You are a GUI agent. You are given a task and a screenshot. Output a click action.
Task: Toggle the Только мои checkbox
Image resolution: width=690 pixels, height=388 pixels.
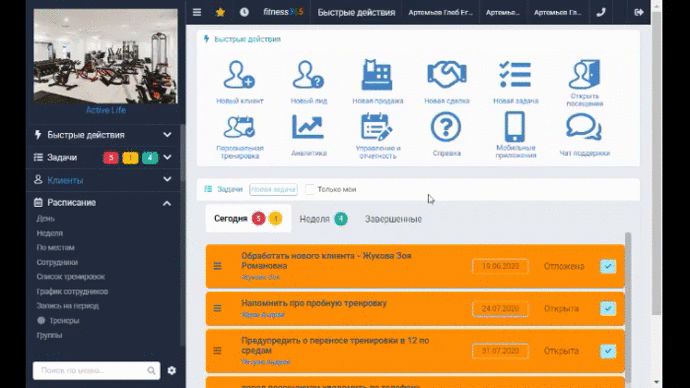pyautogui.click(x=310, y=189)
